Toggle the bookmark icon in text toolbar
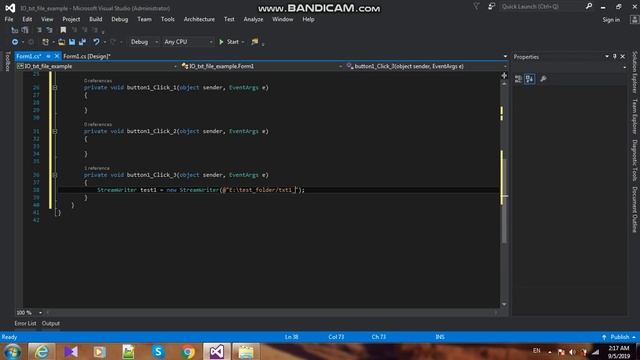The height and width of the screenshot is (360, 640). click(63, 30)
